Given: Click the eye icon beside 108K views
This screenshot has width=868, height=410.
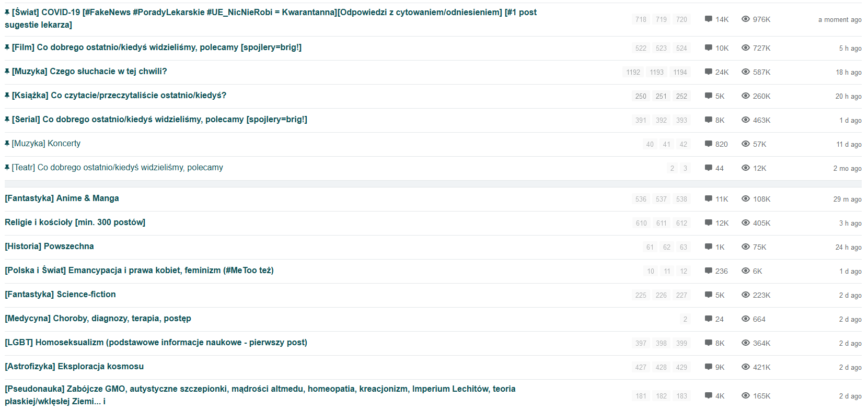Looking at the screenshot, I should click(x=746, y=199).
